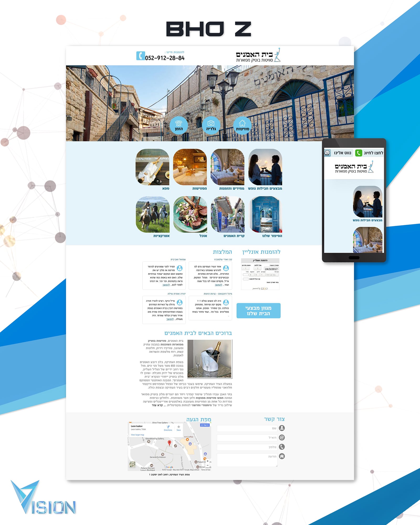Image resolution: width=420 pixels, height=525 pixels.
Task: Tap the green call icon on phone mockup
Action: (359, 153)
